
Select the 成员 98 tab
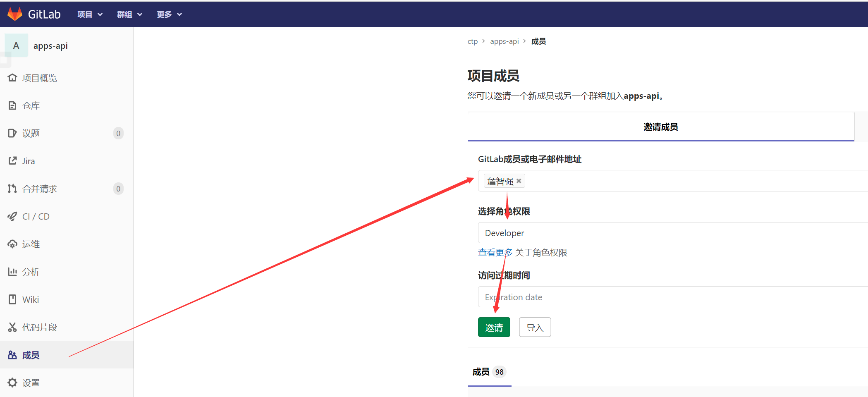point(489,372)
